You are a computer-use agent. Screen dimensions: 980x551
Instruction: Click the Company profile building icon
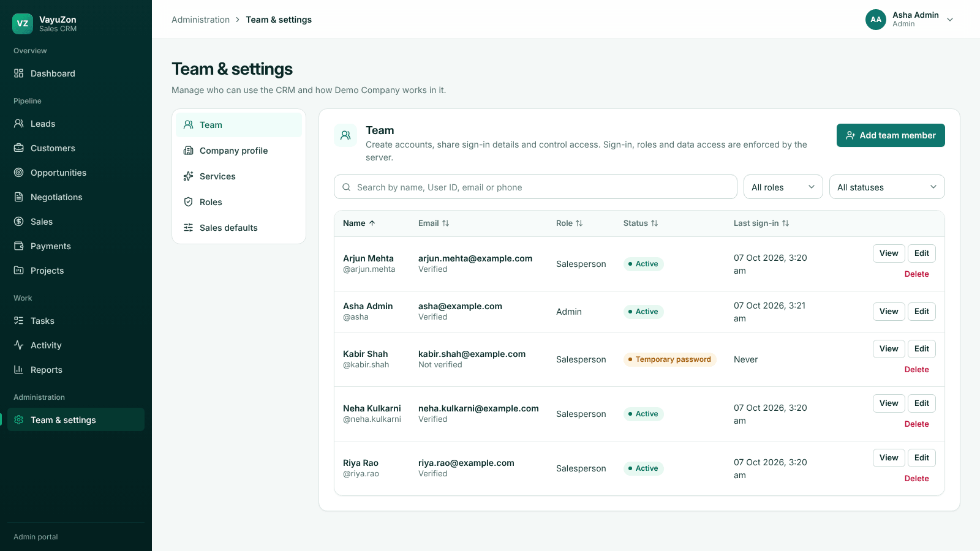pos(188,151)
